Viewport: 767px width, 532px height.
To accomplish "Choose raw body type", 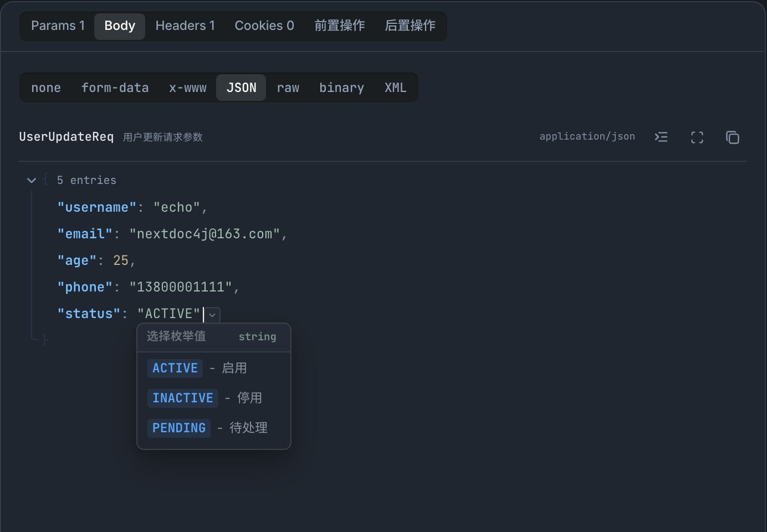I will click(288, 88).
